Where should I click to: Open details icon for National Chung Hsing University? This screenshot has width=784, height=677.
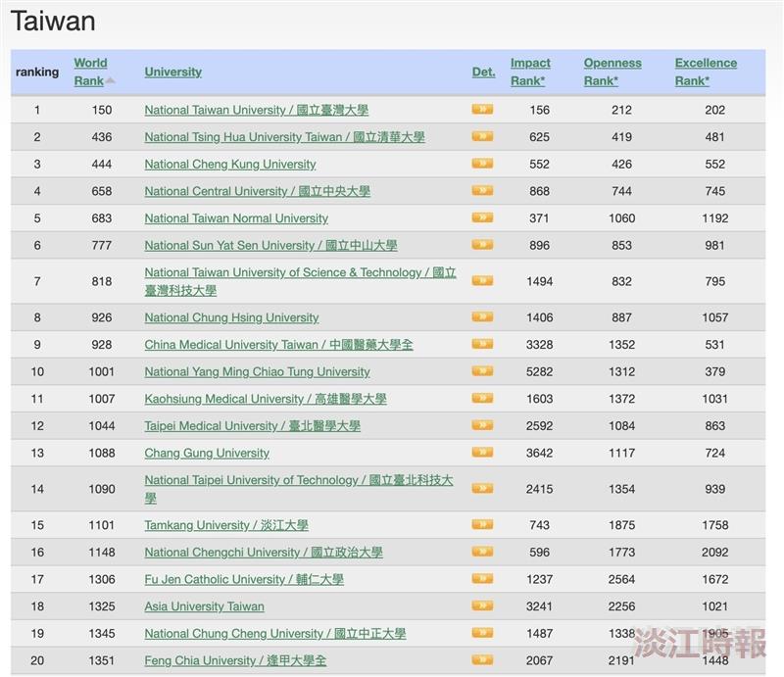(x=482, y=316)
